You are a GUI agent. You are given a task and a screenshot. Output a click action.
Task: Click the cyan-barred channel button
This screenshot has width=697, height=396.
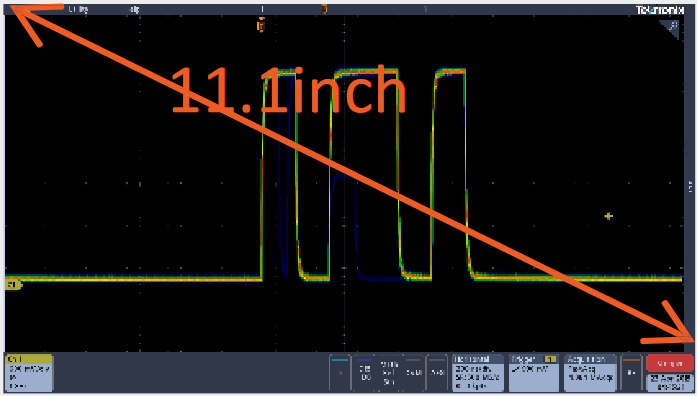(x=340, y=372)
